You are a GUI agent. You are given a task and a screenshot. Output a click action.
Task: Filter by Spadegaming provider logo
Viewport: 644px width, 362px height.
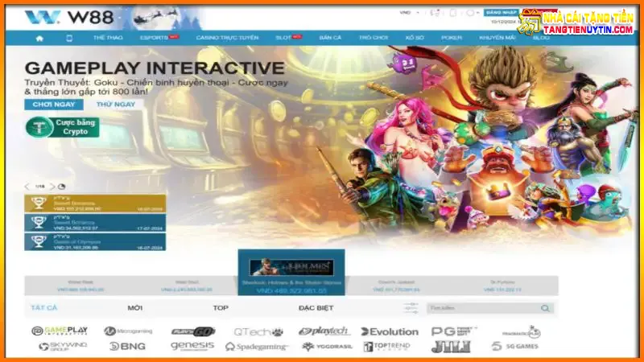tap(257, 347)
